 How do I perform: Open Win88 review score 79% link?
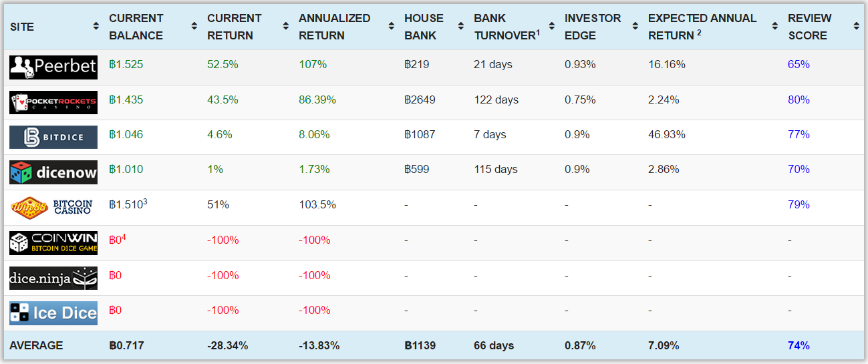(799, 205)
